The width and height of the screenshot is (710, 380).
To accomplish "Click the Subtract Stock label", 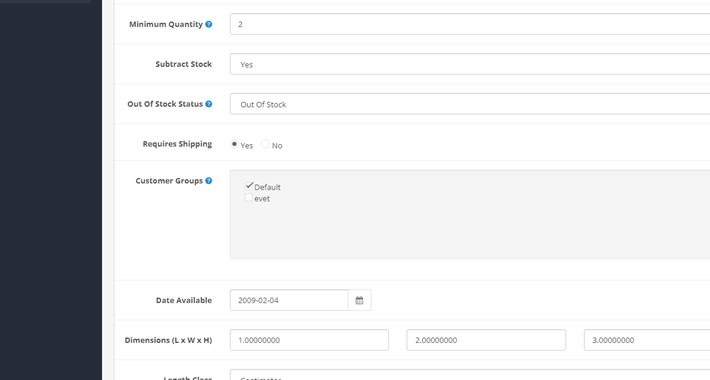I will (x=183, y=64).
